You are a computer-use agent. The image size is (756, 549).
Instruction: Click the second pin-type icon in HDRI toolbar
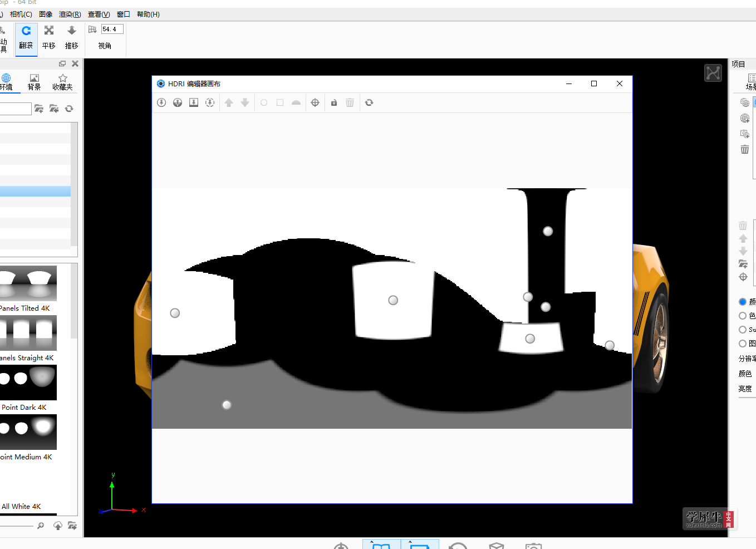[178, 102]
